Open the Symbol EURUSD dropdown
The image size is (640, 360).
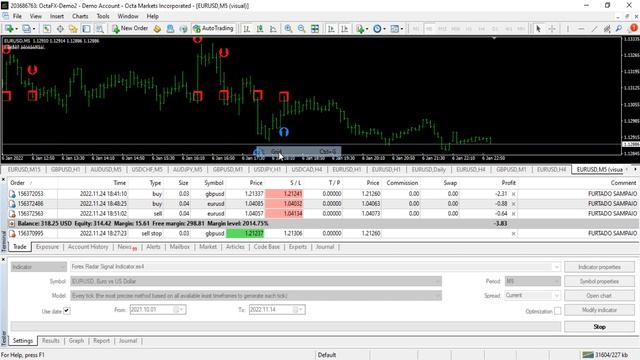256,281
